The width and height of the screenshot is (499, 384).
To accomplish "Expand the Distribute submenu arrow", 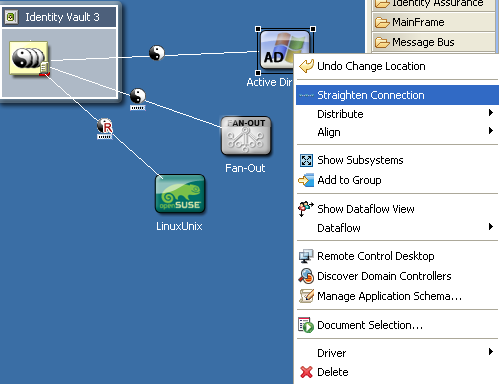I will click(x=491, y=113).
